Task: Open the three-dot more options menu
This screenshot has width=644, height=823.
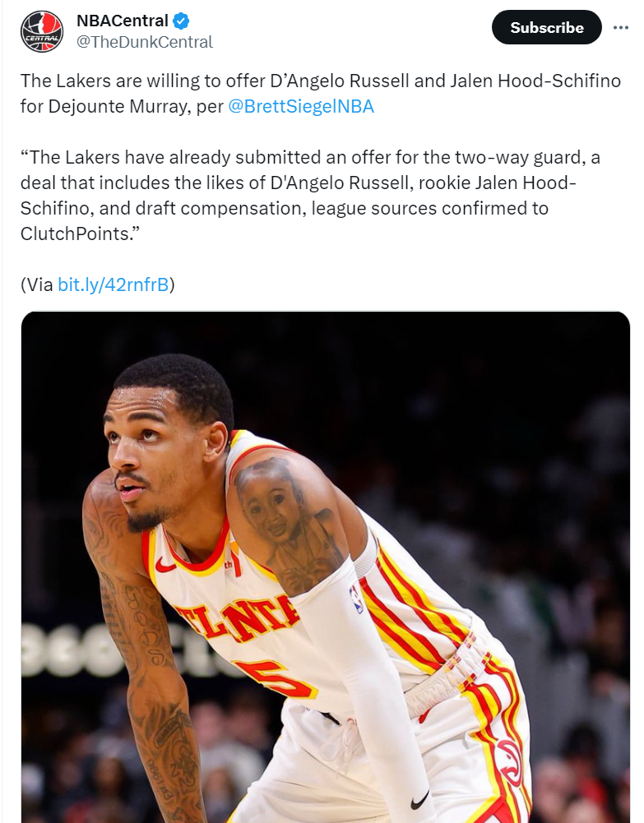Action: click(621, 27)
